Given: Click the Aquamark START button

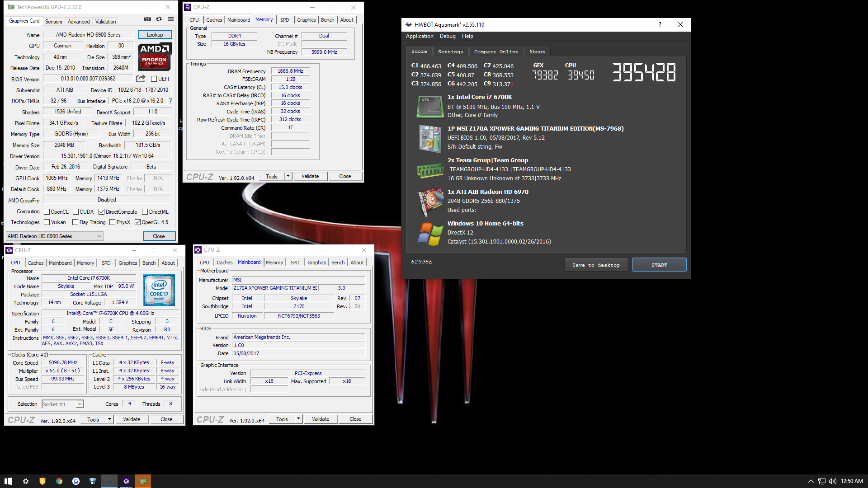Looking at the screenshot, I should [x=659, y=265].
